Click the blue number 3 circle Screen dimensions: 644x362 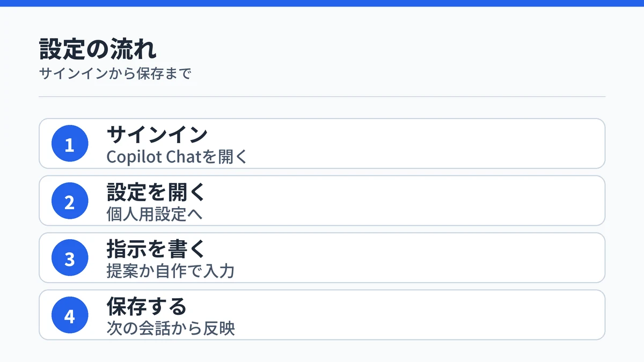pos(70,258)
